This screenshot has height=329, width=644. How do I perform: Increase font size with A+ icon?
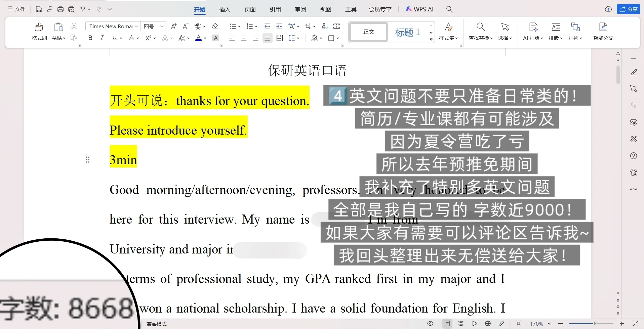pyautogui.click(x=174, y=26)
